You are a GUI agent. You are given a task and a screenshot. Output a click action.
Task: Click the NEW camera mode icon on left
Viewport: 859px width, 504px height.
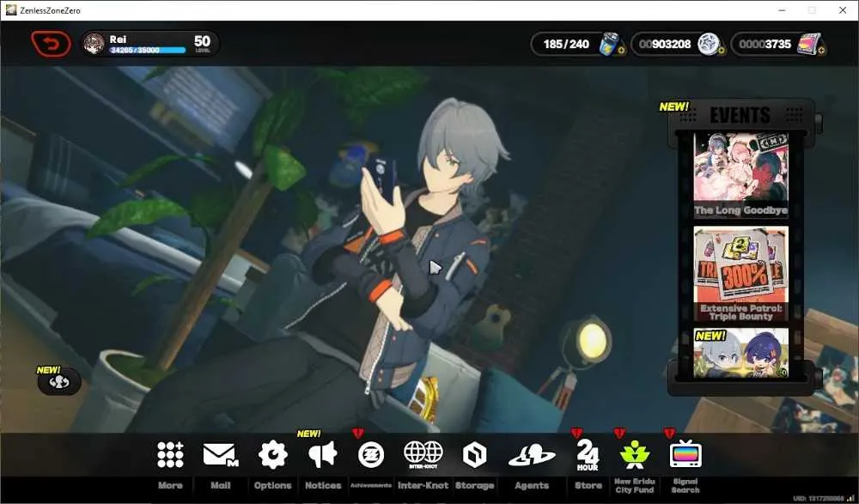(x=59, y=382)
